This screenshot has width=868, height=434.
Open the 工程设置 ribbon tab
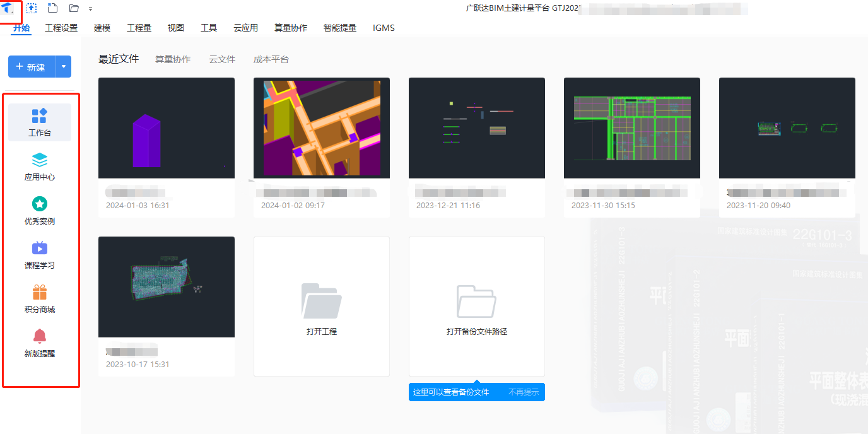pos(61,28)
